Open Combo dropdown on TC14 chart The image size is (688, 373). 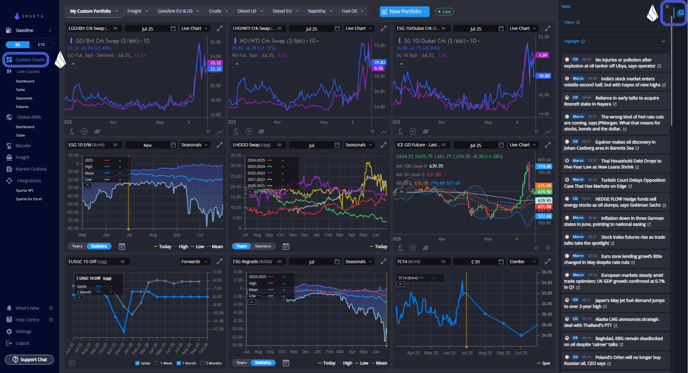[523, 262]
